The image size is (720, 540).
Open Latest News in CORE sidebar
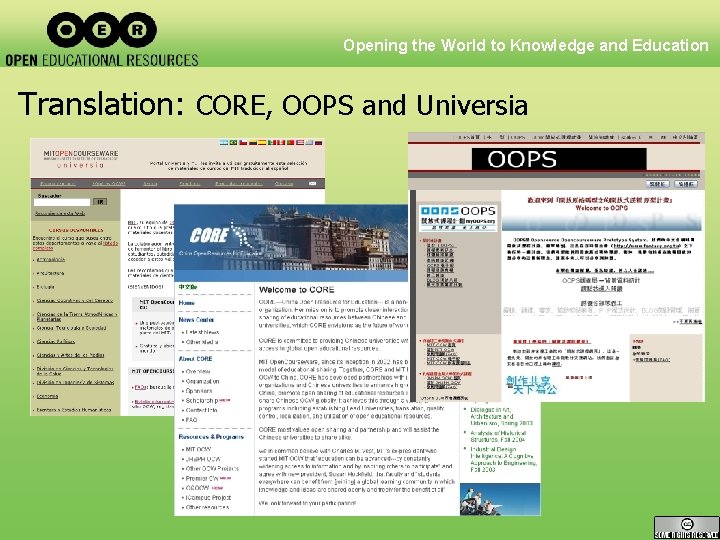click(x=202, y=332)
